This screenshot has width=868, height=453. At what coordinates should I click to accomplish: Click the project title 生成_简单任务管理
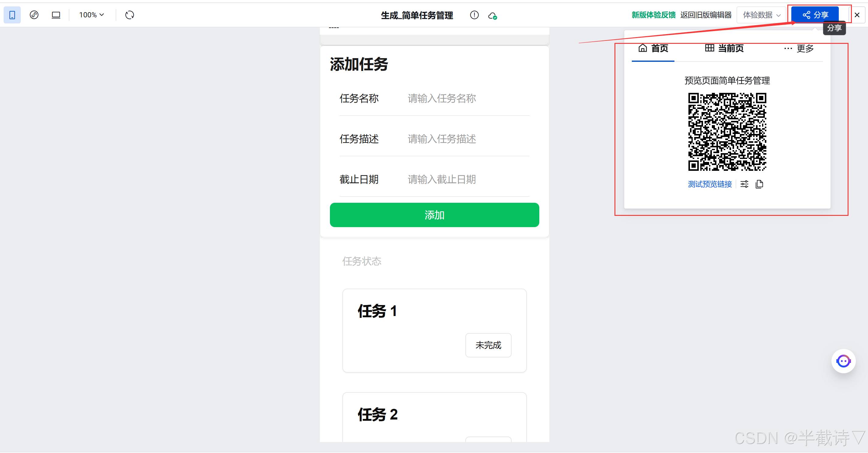click(x=417, y=15)
